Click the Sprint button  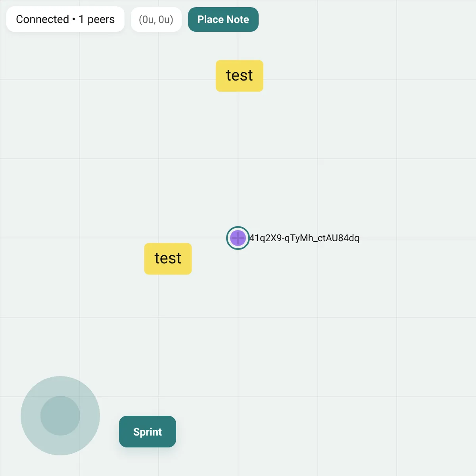click(x=148, y=432)
